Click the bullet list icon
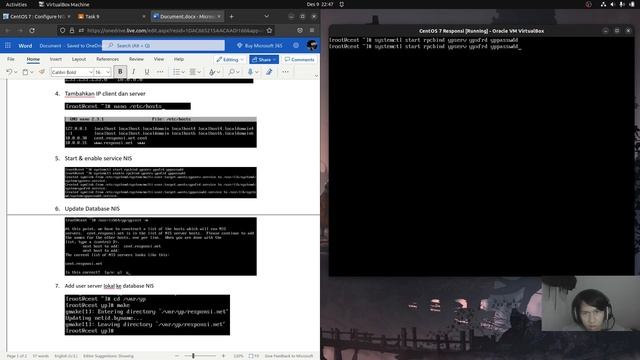 coord(176,72)
